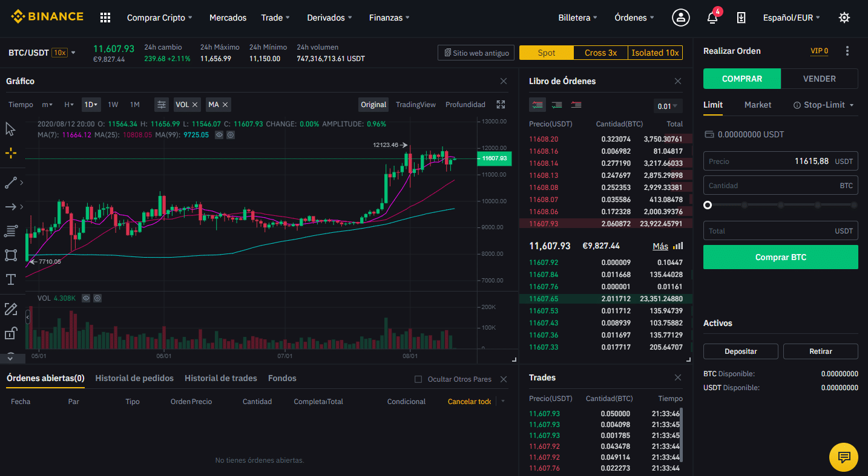Select the trend line drawing tool

pyautogui.click(x=10, y=182)
